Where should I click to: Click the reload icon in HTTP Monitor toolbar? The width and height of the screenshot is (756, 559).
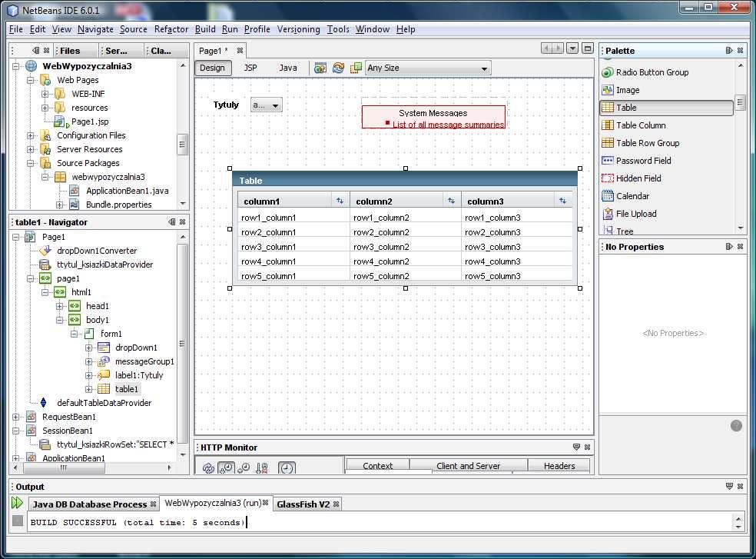coord(208,467)
